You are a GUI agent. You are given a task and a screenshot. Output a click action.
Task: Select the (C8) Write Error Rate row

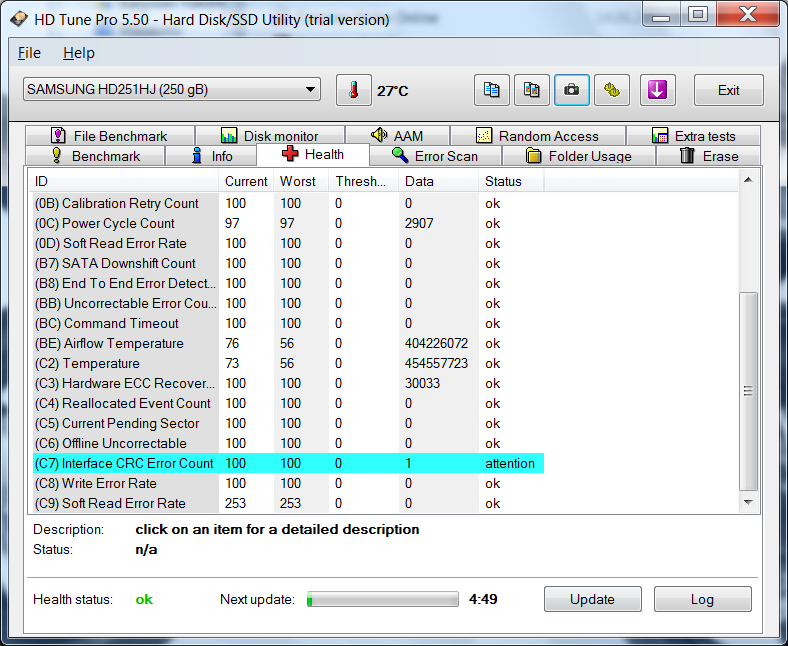(288, 484)
